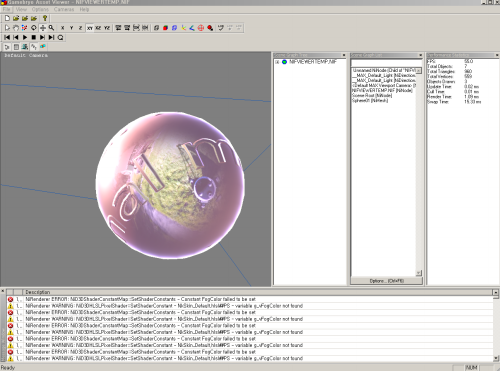Open the Options menu

pyautogui.click(x=40, y=9)
